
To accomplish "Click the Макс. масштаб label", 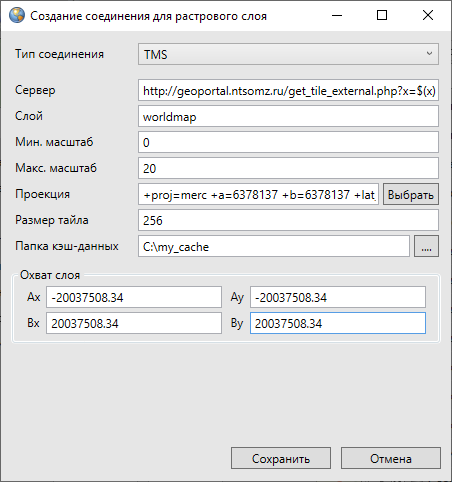I will (56, 168).
